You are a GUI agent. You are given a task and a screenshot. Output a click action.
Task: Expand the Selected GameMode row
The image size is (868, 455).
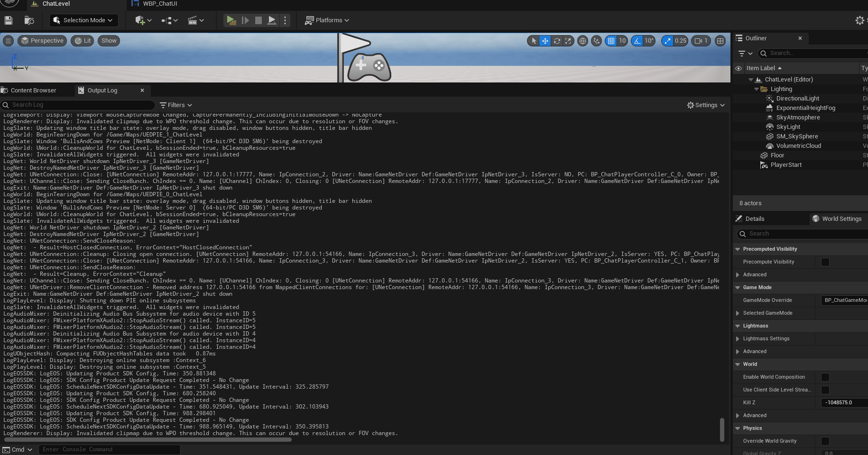(738, 313)
